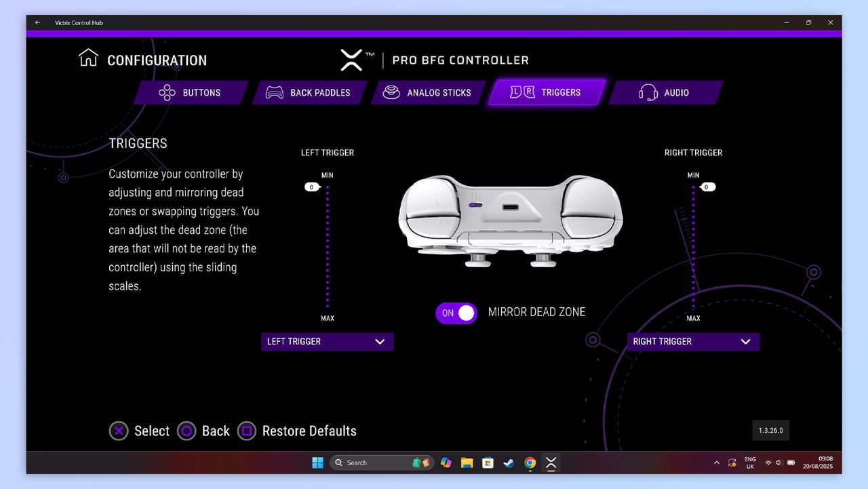
Task: Click the Restore Defaults square icon
Action: (247, 431)
